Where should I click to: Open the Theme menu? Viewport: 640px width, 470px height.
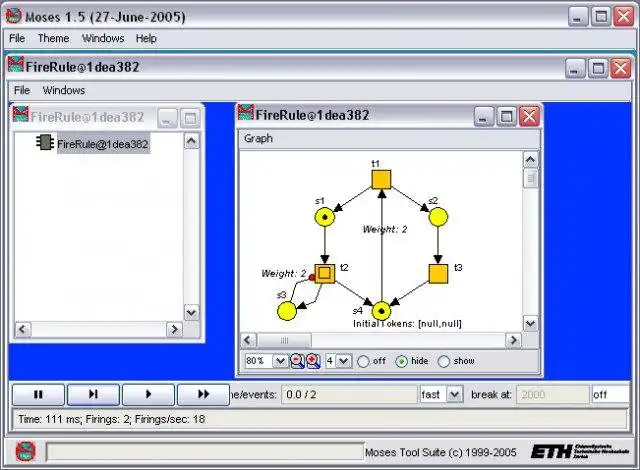[x=53, y=38]
